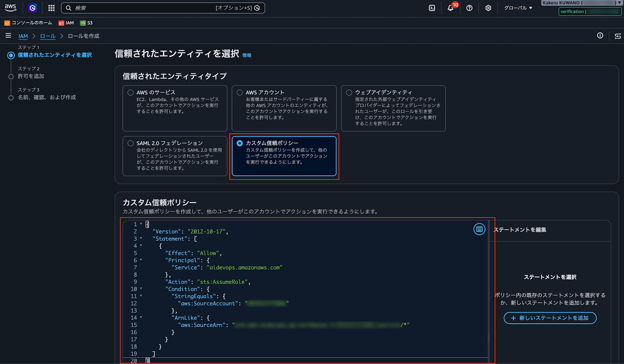This screenshot has width=624, height=364.
Task: Select the Custom trust policy radio
Action: (240, 143)
